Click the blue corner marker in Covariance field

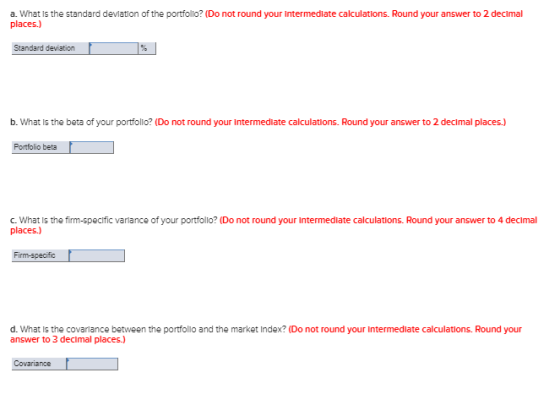pos(68,360)
